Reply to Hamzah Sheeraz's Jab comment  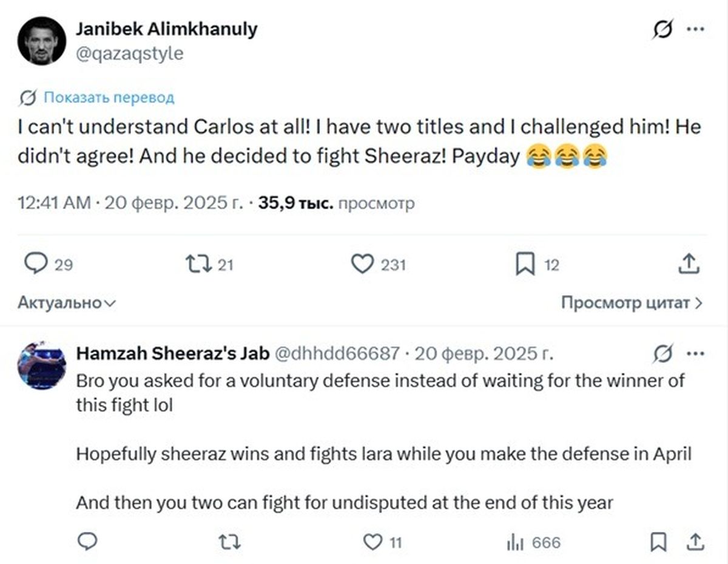[x=87, y=540]
